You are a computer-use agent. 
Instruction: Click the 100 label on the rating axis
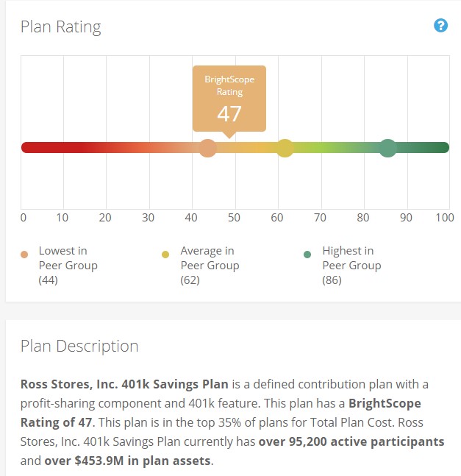click(444, 218)
